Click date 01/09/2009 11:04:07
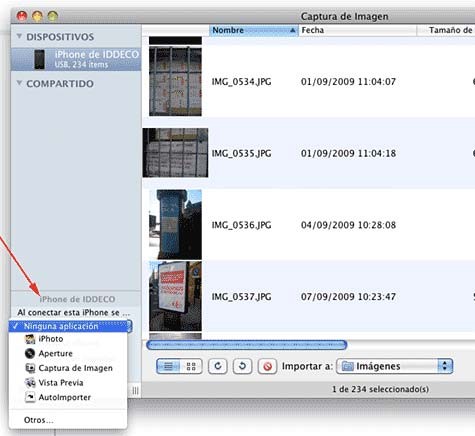Screen dimensions: 475x436 (348, 82)
